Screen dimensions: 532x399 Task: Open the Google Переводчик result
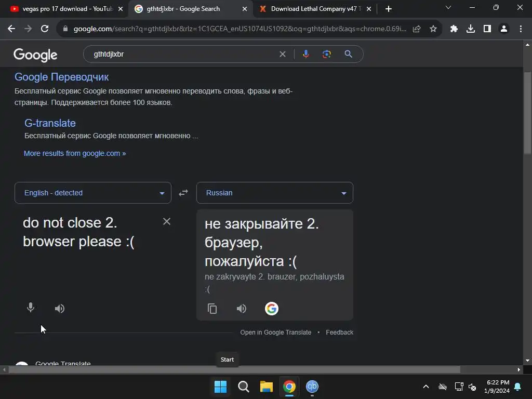pos(62,77)
